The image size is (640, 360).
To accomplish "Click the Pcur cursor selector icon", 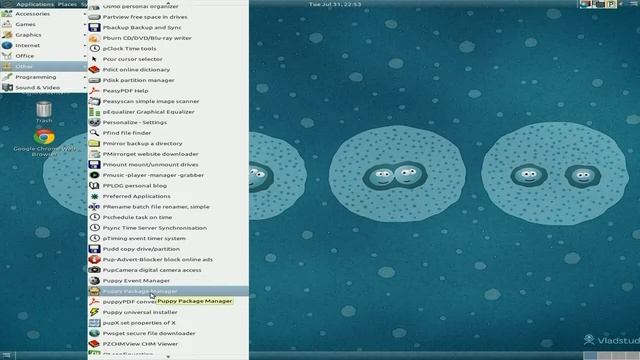I will coord(94,59).
